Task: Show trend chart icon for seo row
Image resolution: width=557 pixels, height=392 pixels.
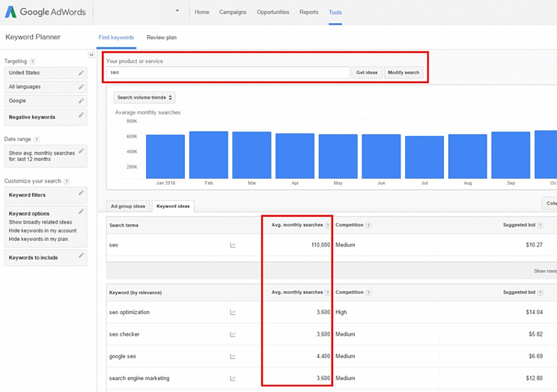Action: click(x=233, y=245)
